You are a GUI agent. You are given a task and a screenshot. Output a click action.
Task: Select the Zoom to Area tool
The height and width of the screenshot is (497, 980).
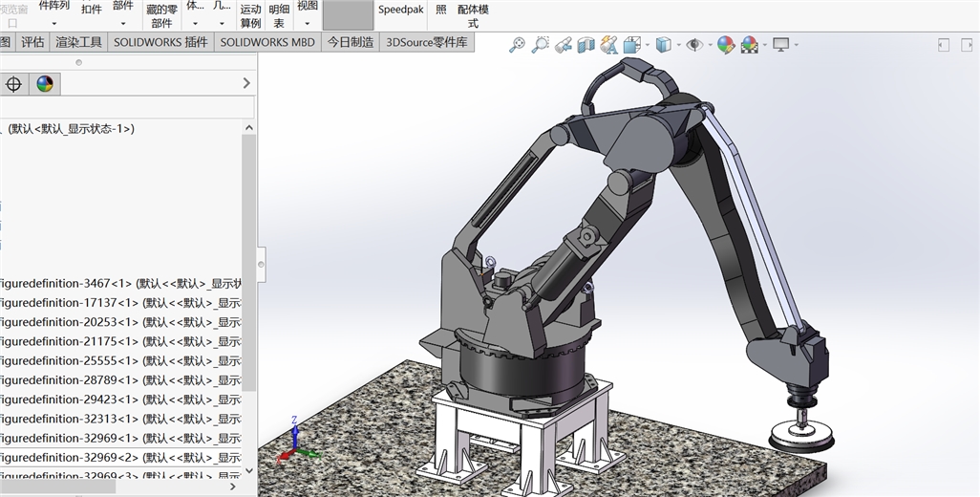(x=540, y=44)
